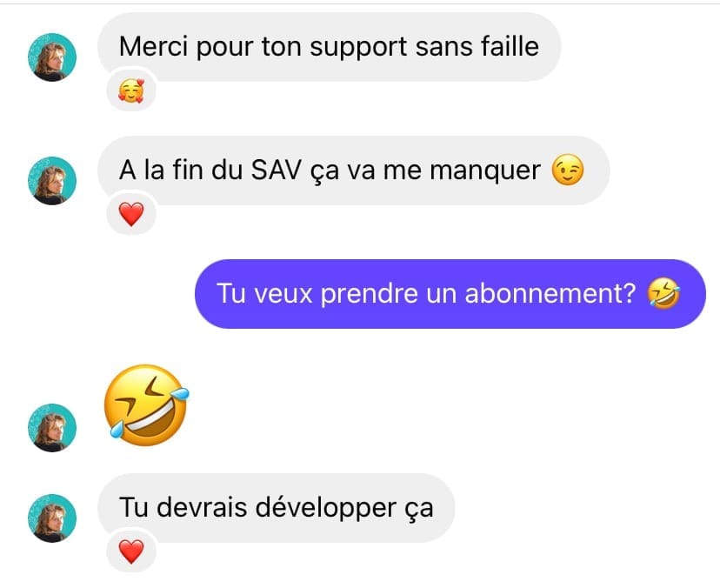Open the smiling-face-with-hearts reaction under the first message
Image resolution: width=720 pixels, height=588 pixels.
[x=130, y=90]
